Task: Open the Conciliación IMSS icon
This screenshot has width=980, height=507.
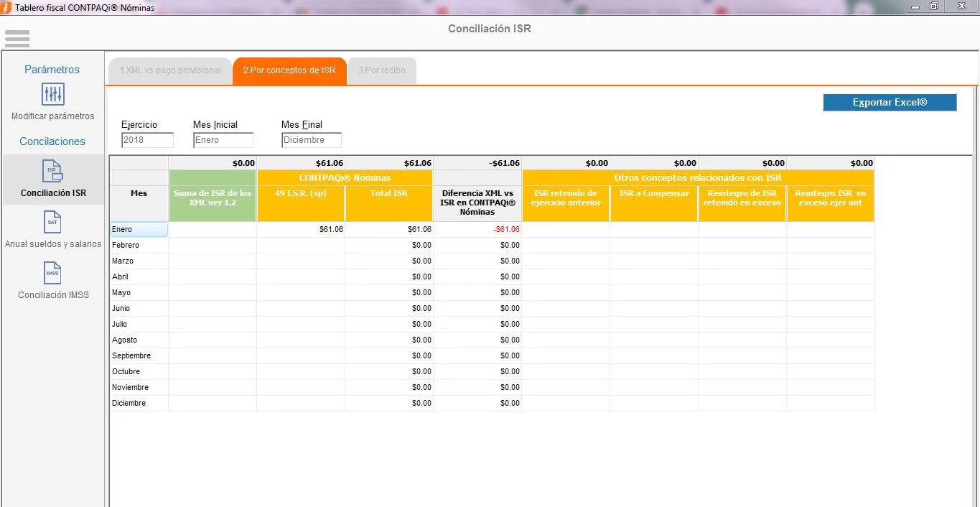Action: coord(53,273)
